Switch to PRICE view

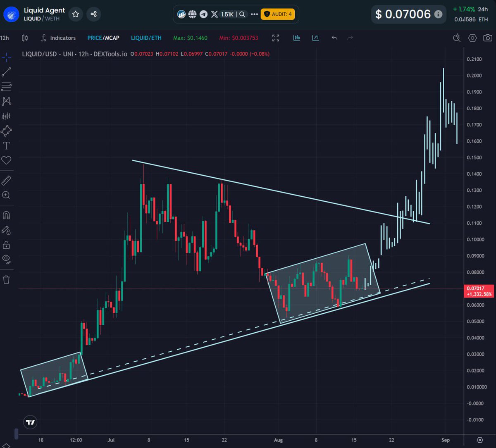[x=95, y=38]
